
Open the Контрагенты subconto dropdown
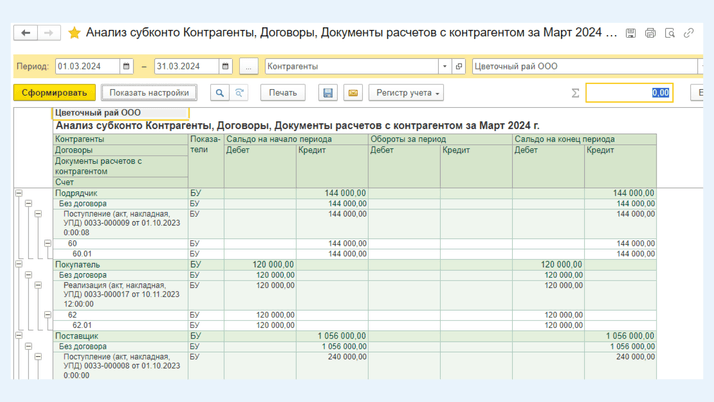point(444,67)
